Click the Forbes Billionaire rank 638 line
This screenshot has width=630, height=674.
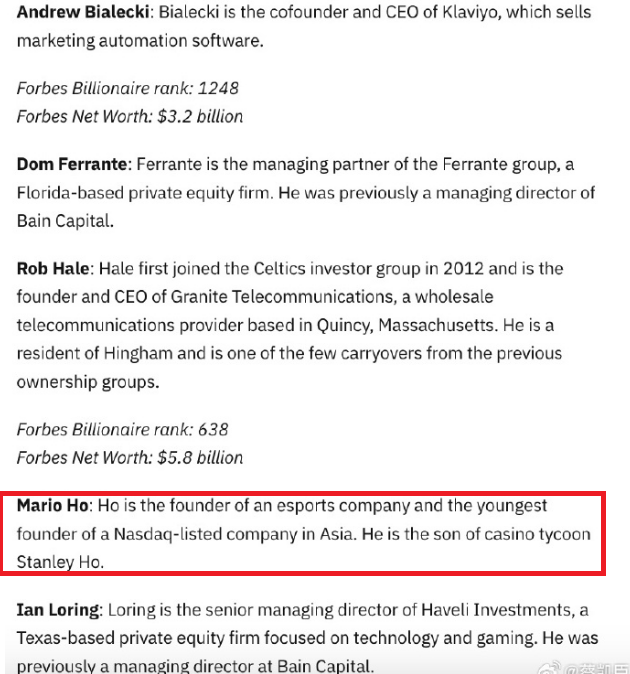[x=122, y=429]
